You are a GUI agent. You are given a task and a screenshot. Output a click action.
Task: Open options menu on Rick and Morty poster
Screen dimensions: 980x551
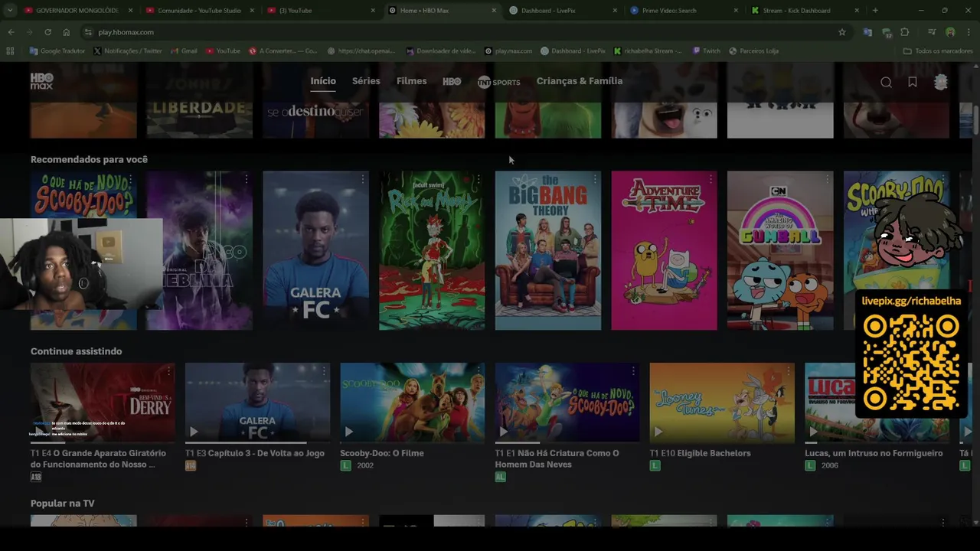pyautogui.click(x=479, y=179)
